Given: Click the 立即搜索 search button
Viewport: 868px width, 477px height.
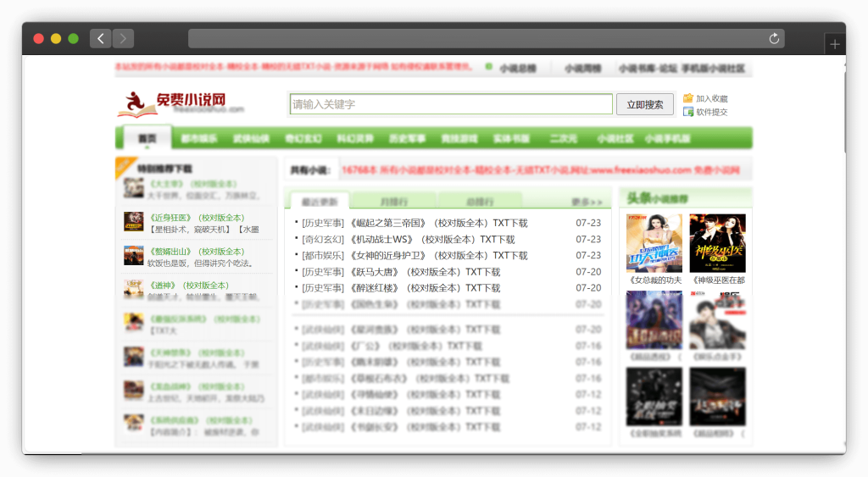Looking at the screenshot, I should [x=645, y=104].
